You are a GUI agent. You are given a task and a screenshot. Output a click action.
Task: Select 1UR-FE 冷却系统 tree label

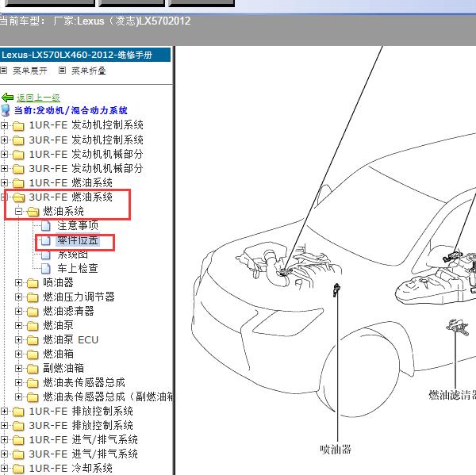71,468
